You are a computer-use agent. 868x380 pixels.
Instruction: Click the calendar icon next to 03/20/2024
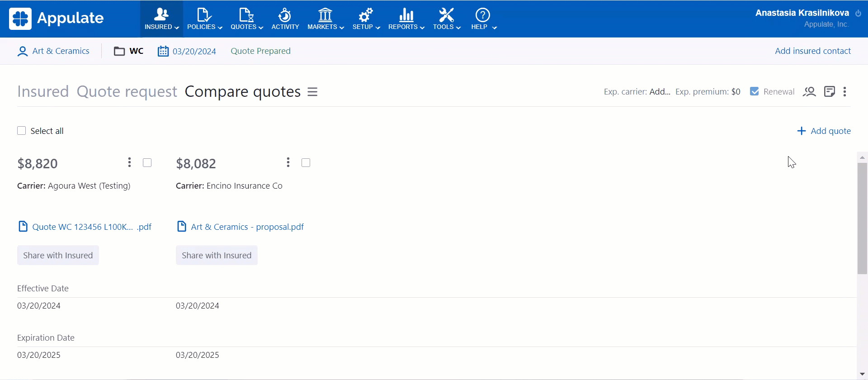[163, 51]
